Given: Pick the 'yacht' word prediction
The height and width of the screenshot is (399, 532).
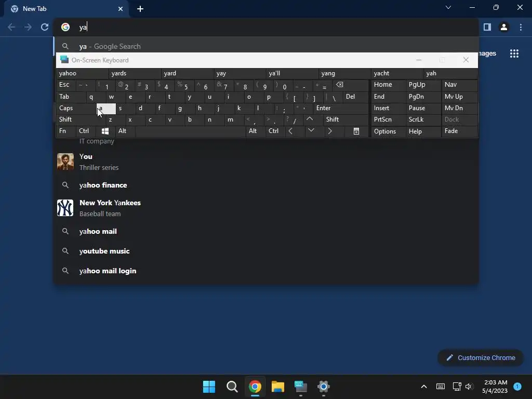Looking at the screenshot, I should coord(397,73).
